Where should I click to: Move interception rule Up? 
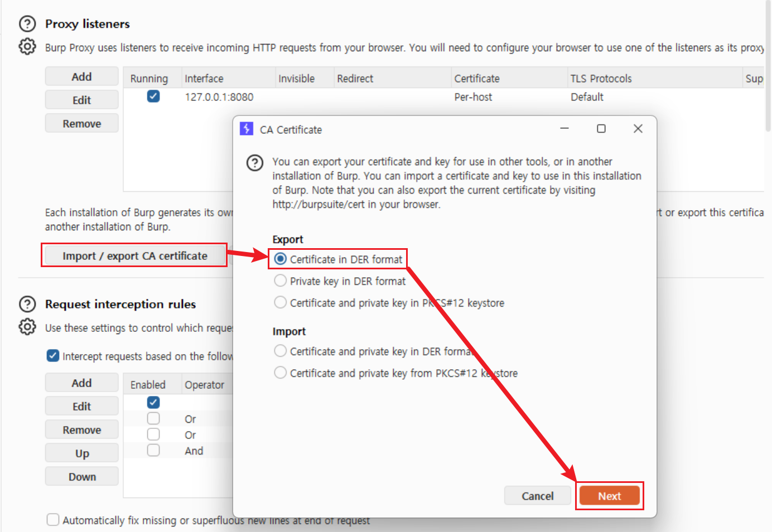tap(81, 453)
